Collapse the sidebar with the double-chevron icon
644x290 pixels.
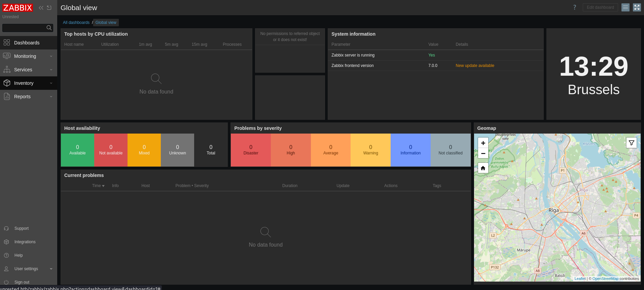41,8
